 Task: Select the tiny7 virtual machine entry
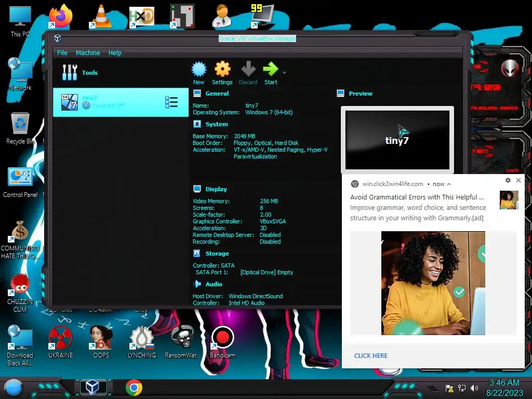tap(121, 102)
